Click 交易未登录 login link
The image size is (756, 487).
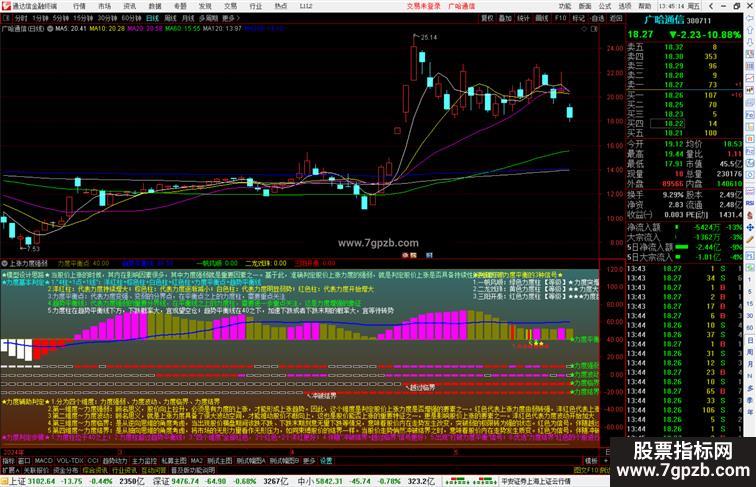424,6
